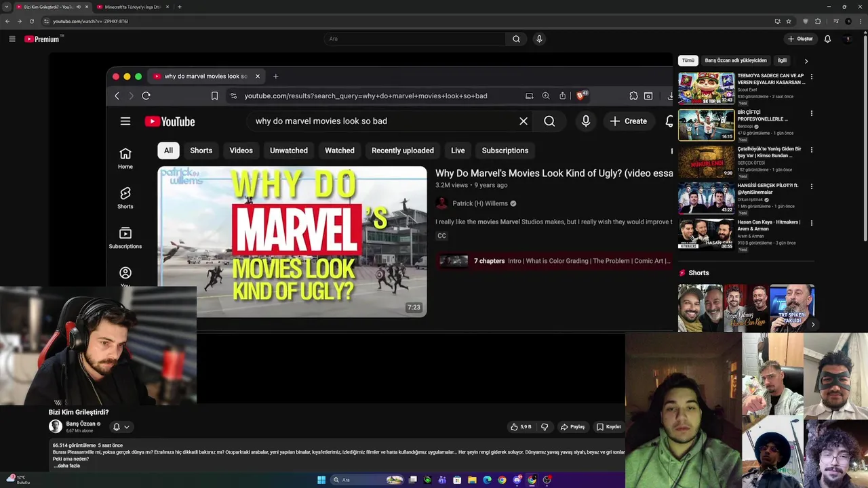
Task: Open 'Hasan Can Kaya - Hitmakers' thumbnail
Action: 706,235
